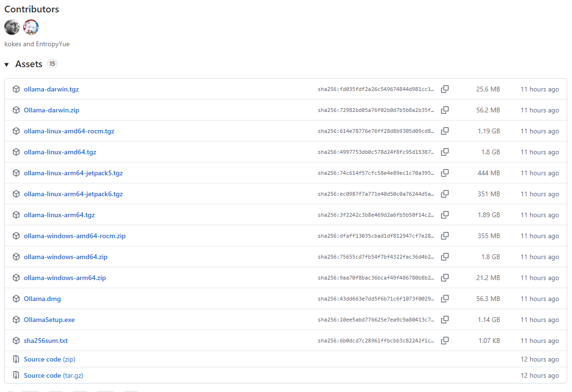Click package icon beside ollama-darwin.tgz
Image resolution: width=572 pixels, height=392 pixels.
pos(16,89)
